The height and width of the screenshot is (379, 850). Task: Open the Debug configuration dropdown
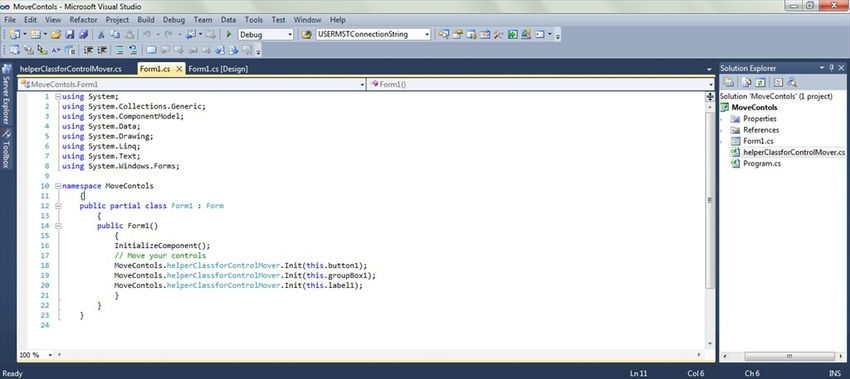290,34
